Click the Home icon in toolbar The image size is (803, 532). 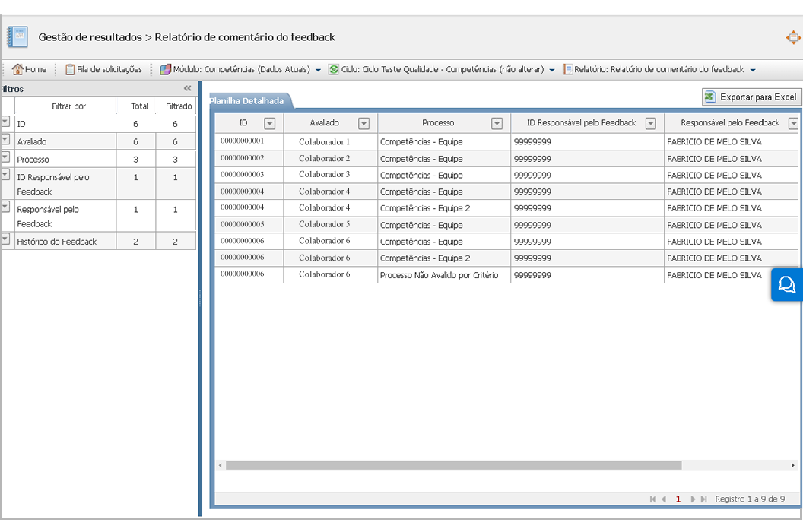pyautogui.click(x=17, y=69)
